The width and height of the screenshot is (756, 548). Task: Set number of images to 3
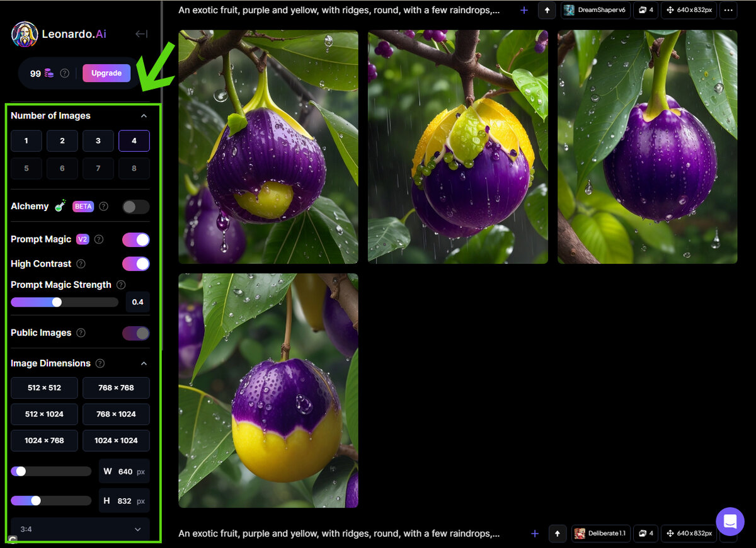[98, 141]
